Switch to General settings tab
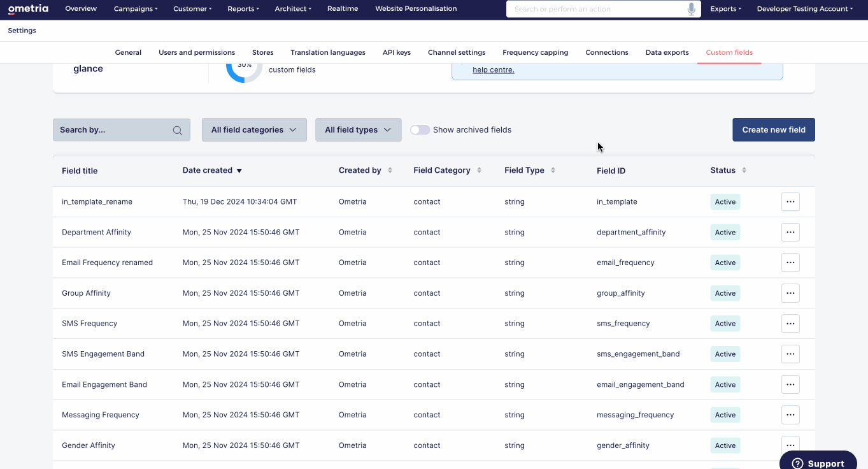Viewport: 868px width, 469px height. [128, 52]
